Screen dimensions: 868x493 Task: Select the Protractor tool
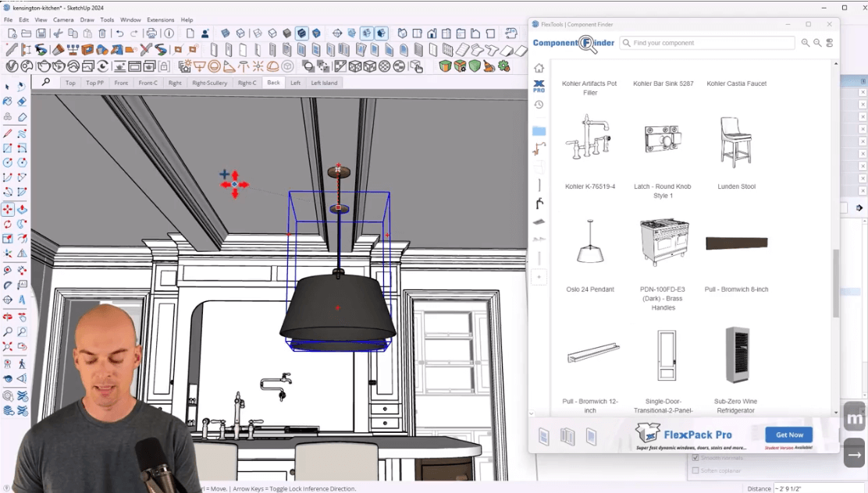tap(8, 285)
